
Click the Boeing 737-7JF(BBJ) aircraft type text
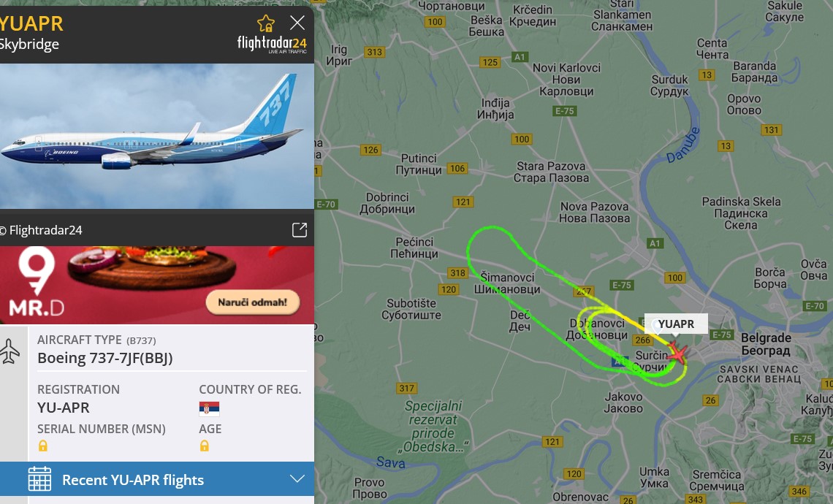point(105,359)
